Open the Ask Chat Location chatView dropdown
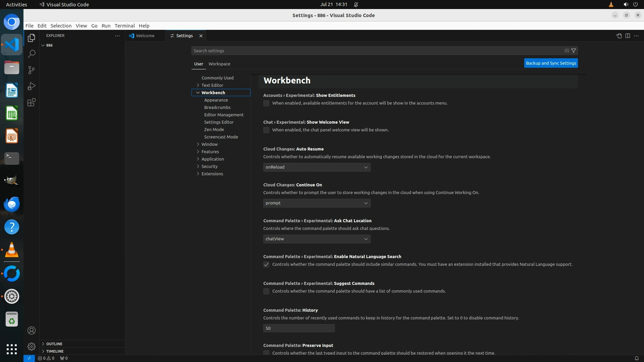 (x=317, y=239)
